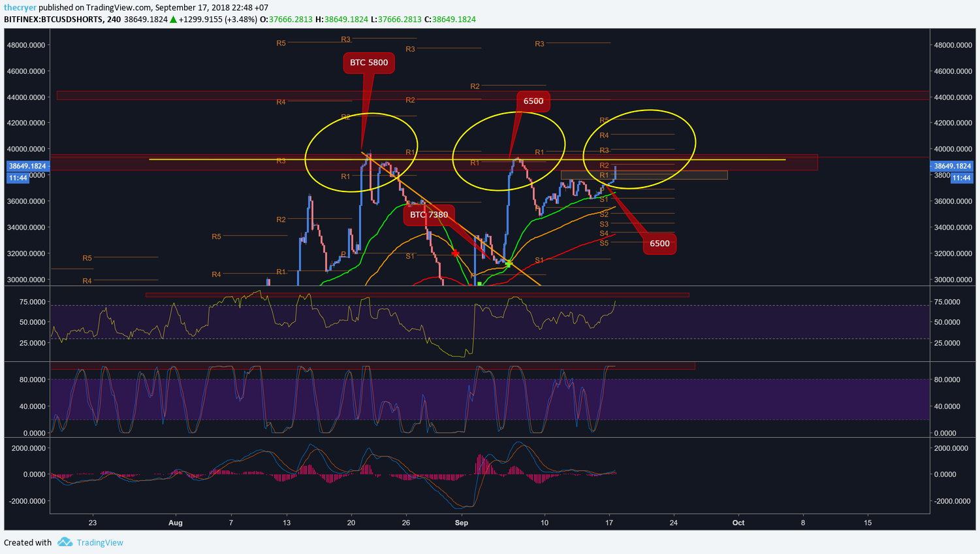Click the published on TradingView.com date text

(153, 8)
